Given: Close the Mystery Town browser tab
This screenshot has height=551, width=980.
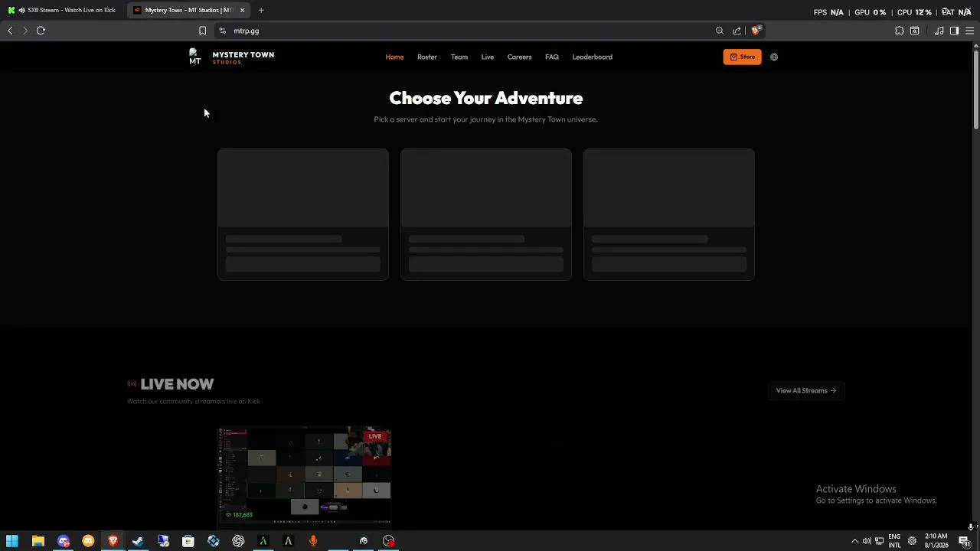Looking at the screenshot, I should coord(242,10).
